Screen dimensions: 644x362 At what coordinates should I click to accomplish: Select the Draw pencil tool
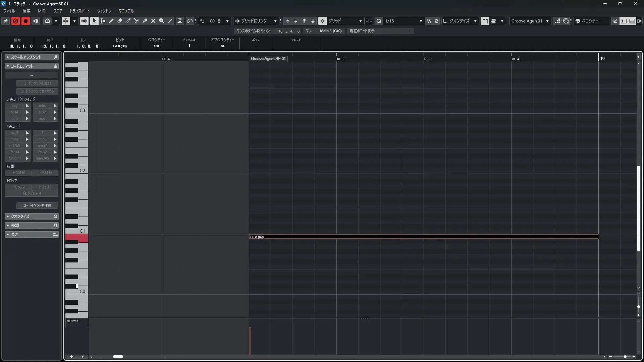(111, 21)
